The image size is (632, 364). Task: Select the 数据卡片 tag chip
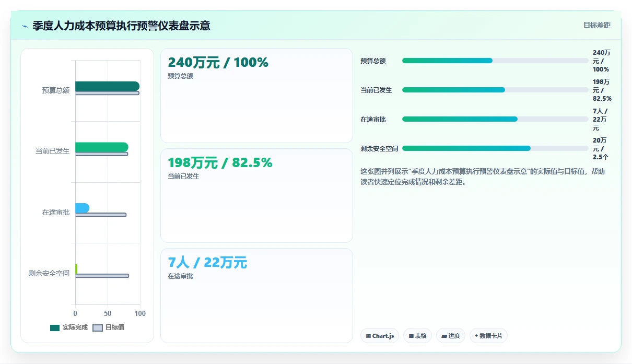click(488, 336)
